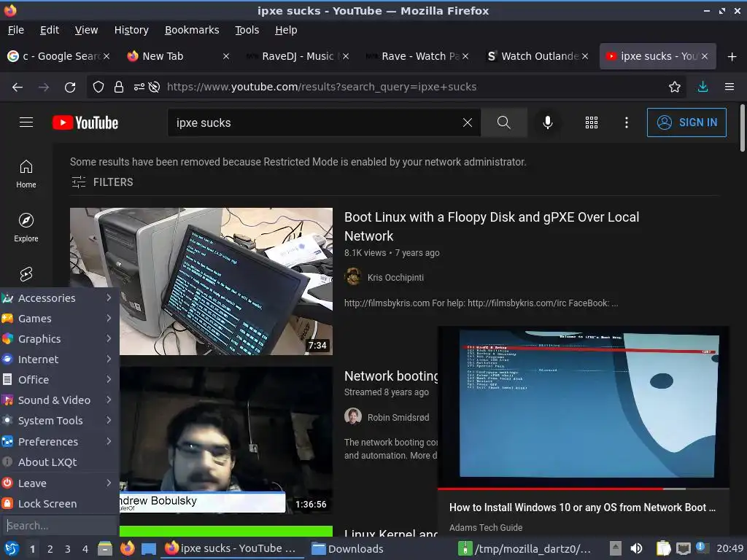Image resolution: width=747 pixels, height=560 pixels.
Task: Expand the Internet submenu
Action: click(59, 359)
